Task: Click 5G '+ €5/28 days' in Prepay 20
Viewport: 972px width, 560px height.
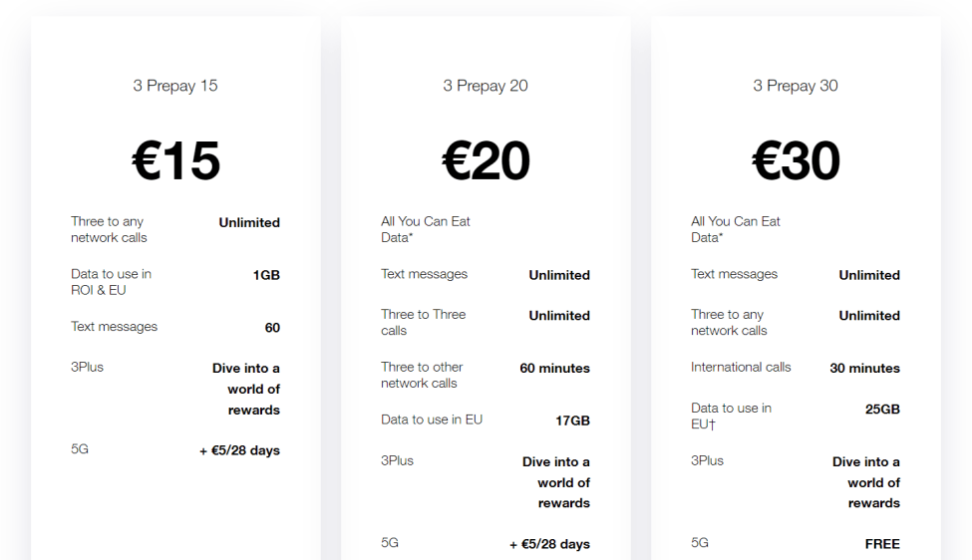Action: 549,544
